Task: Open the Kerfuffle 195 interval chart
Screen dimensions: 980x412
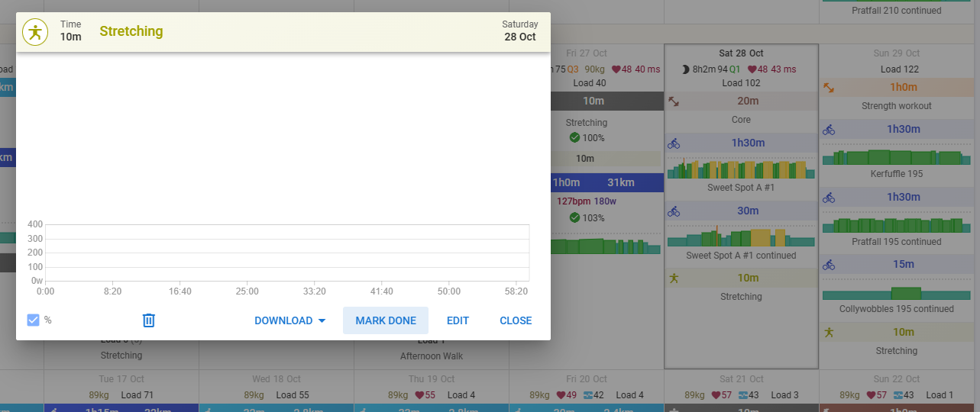Action: click(896, 156)
